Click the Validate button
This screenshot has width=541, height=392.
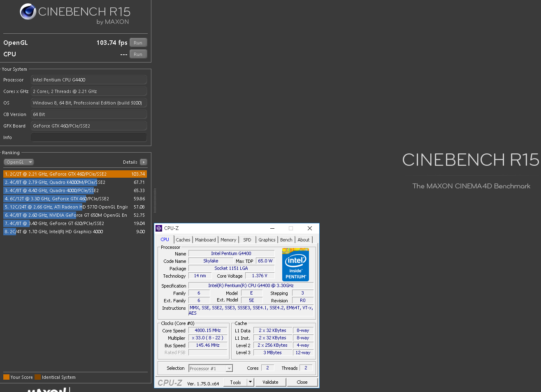tap(270, 382)
